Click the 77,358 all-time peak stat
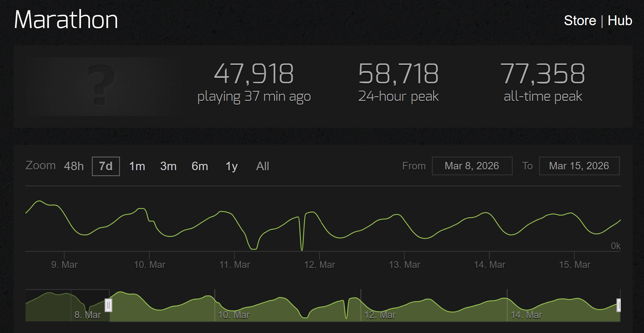Viewport: 644px width, 333px height. 542,74
